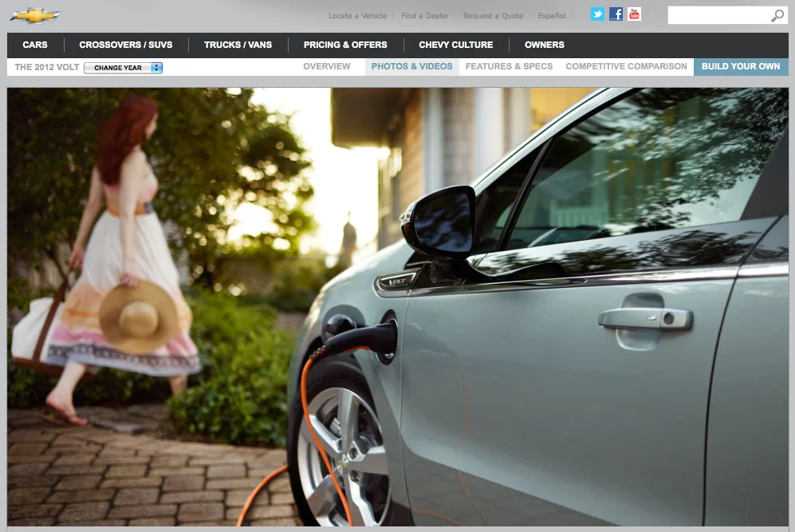795x532 pixels.
Task: Open the Competitive Comparison tab
Action: click(626, 66)
